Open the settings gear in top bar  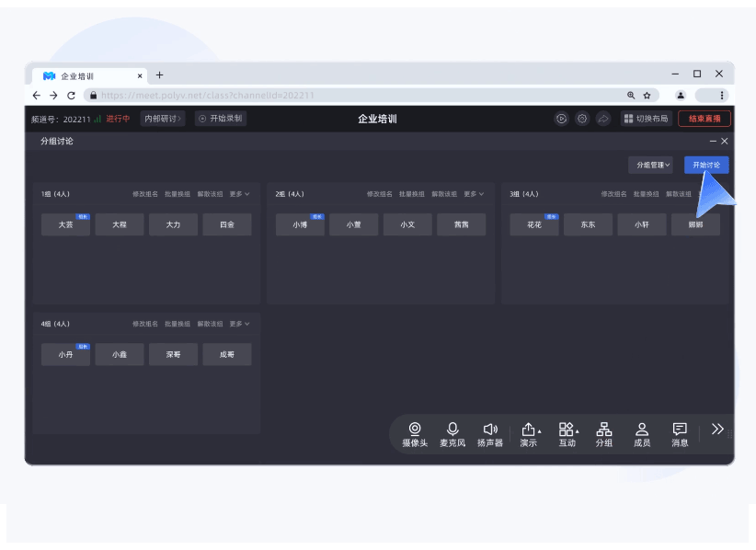click(582, 118)
